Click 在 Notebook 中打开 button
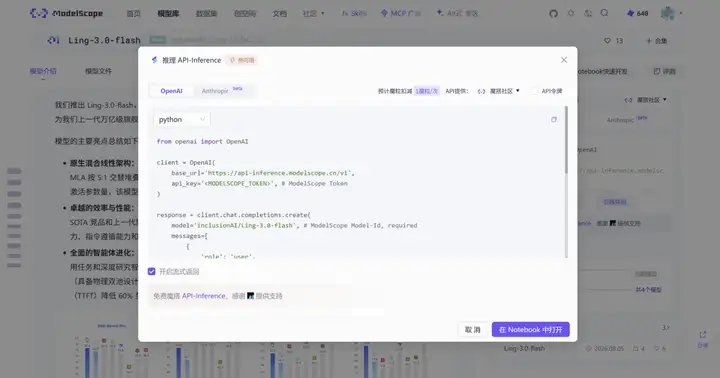This screenshot has width=720, height=378. 530,329
